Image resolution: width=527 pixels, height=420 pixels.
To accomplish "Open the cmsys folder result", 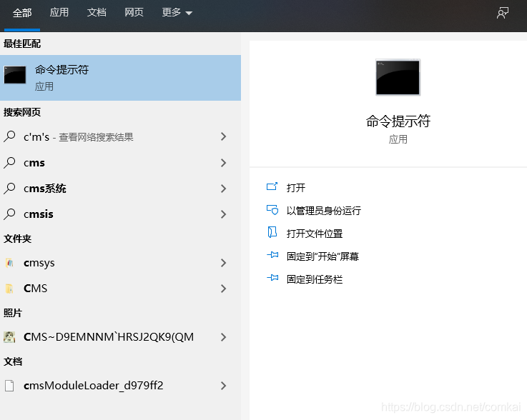I will coord(120,263).
